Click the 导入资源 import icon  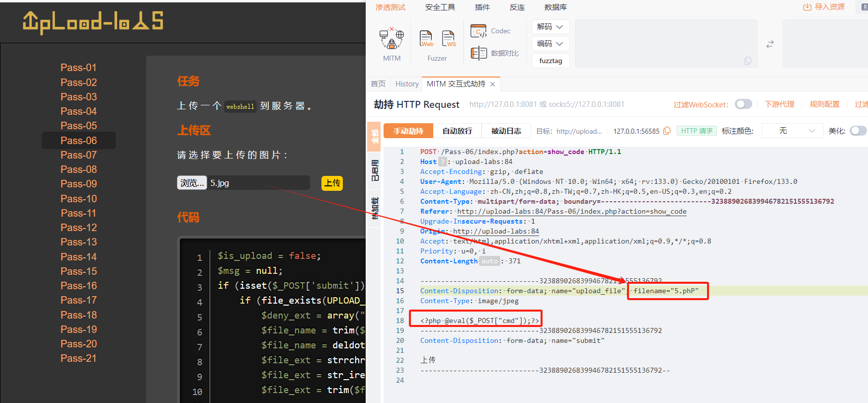click(x=807, y=7)
